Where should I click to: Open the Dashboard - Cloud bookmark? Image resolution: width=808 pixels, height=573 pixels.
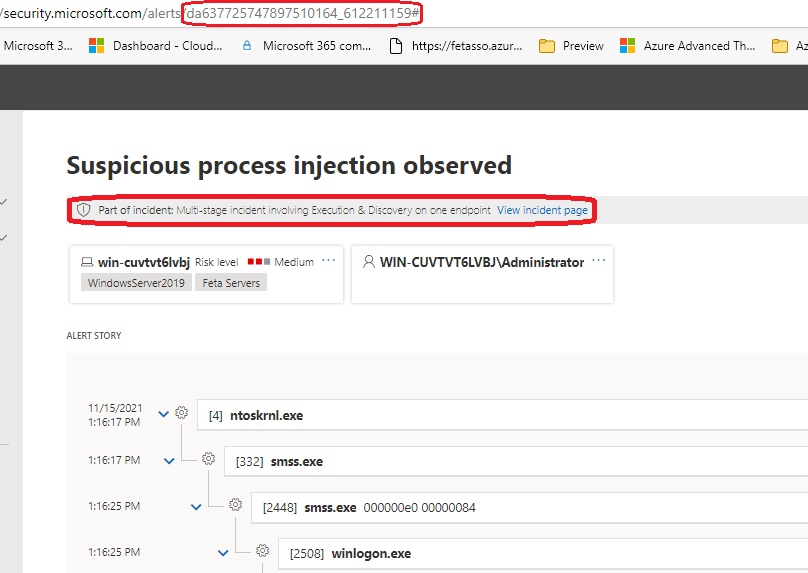[155, 45]
